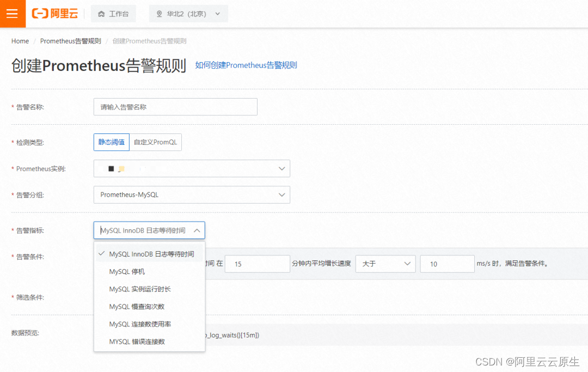Select the 静态阈值 detection type
This screenshot has width=588, height=372.
point(112,142)
